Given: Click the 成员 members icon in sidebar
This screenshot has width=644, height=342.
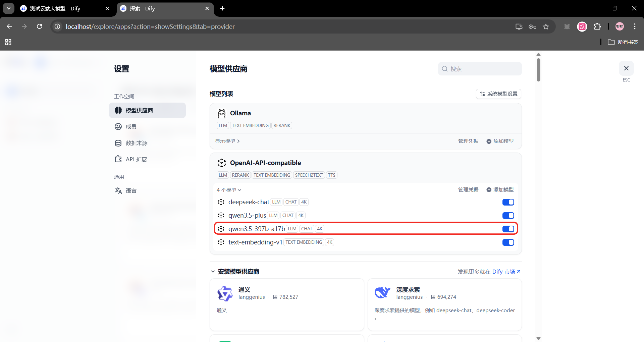Looking at the screenshot, I should [x=118, y=127].
